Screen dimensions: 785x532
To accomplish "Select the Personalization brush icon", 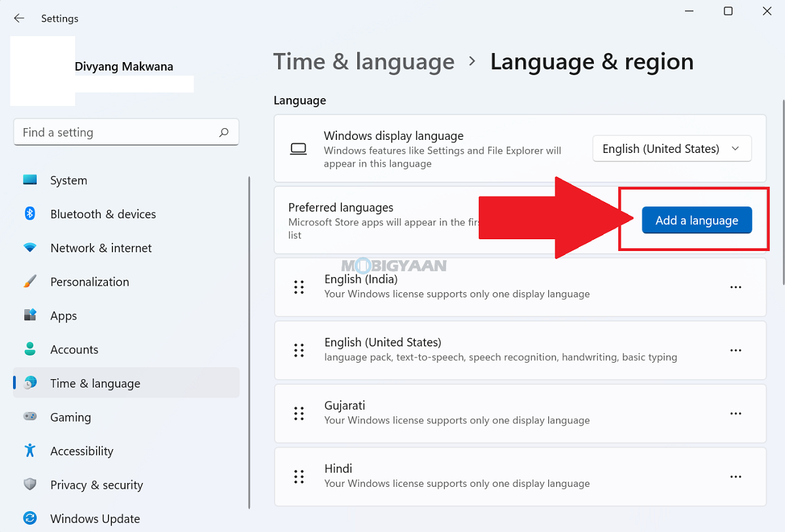I will [x=30, y=282].
